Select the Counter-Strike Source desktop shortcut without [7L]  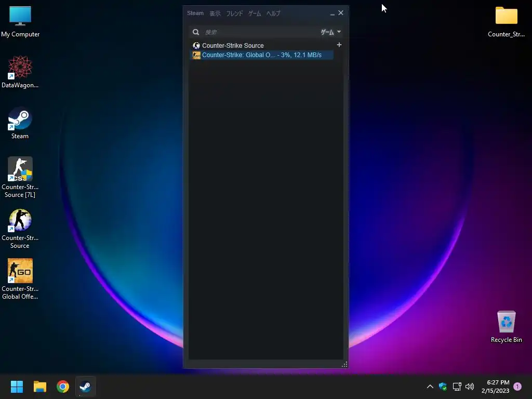[x=20, y=229]
